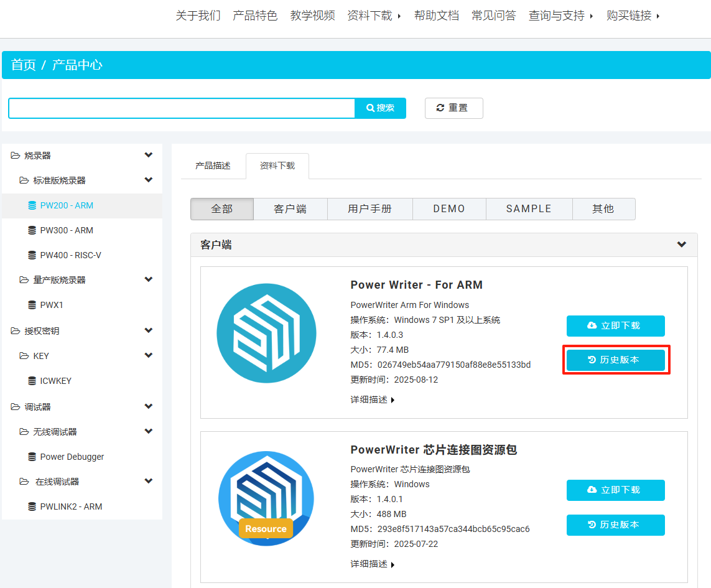This screenshot has width=711, height=588.
Task: Click folder icon beside 无线调试器
Action: pyautogui.click(x=24, y=431)
